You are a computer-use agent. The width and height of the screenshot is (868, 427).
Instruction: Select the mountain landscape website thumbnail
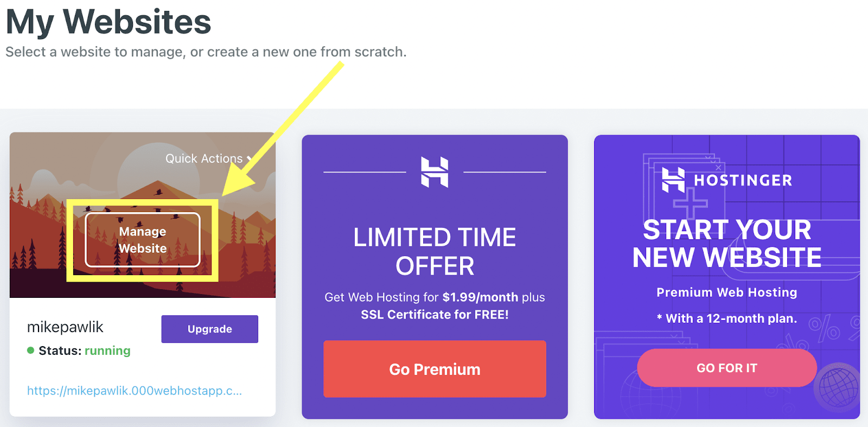pos(143,215)
